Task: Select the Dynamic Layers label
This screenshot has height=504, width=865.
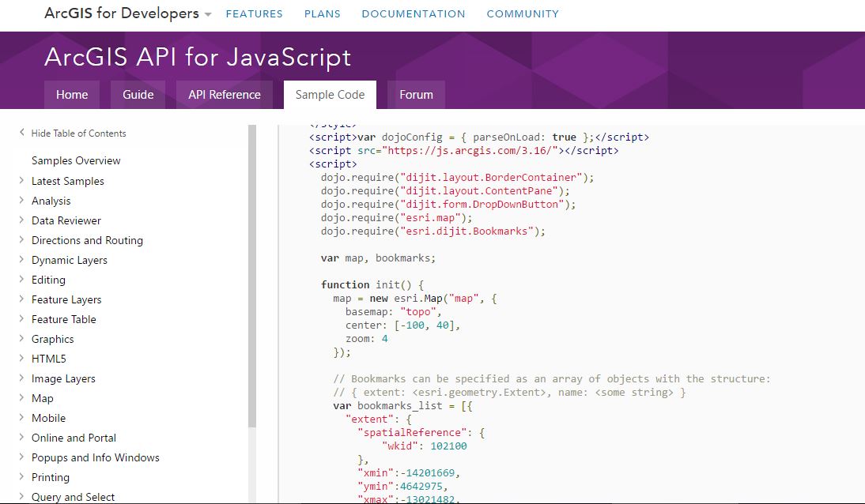Action: (x=69, y=260)
